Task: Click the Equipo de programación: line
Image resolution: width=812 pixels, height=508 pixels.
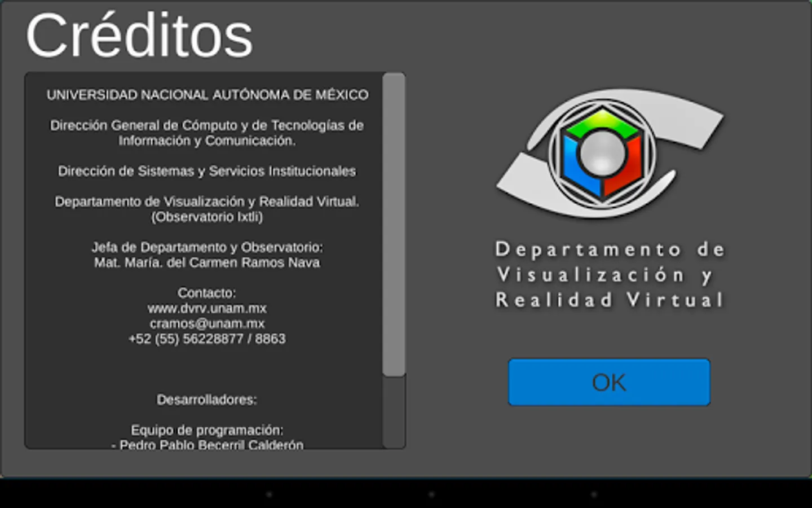Action: point(207,430)
